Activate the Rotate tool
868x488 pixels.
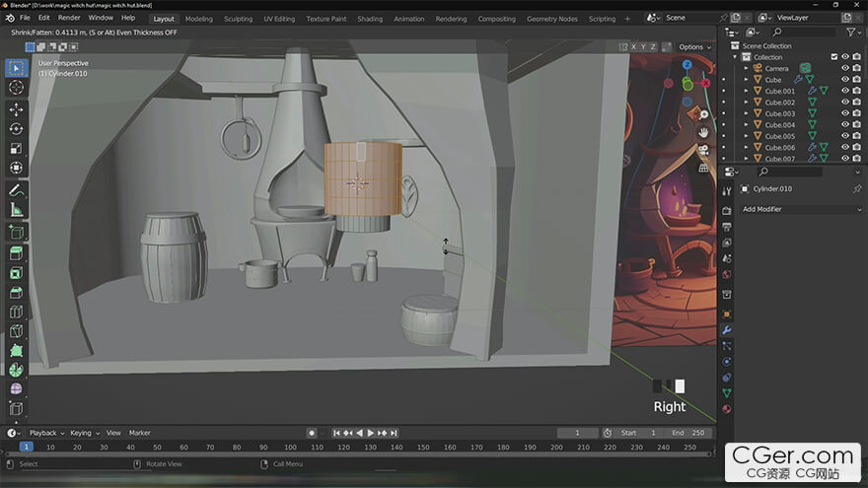(x=16, y=128)
